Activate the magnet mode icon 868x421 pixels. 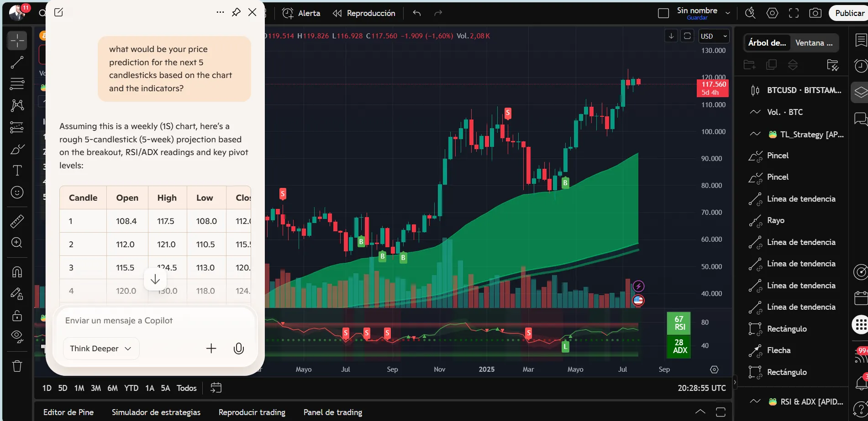(17, 272)
